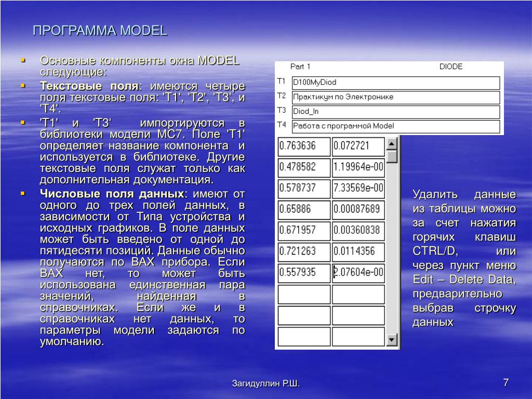Select data cell with value 7.33569e-00
This screenshot has height=399, width=532.
click(x=358, y=188)
